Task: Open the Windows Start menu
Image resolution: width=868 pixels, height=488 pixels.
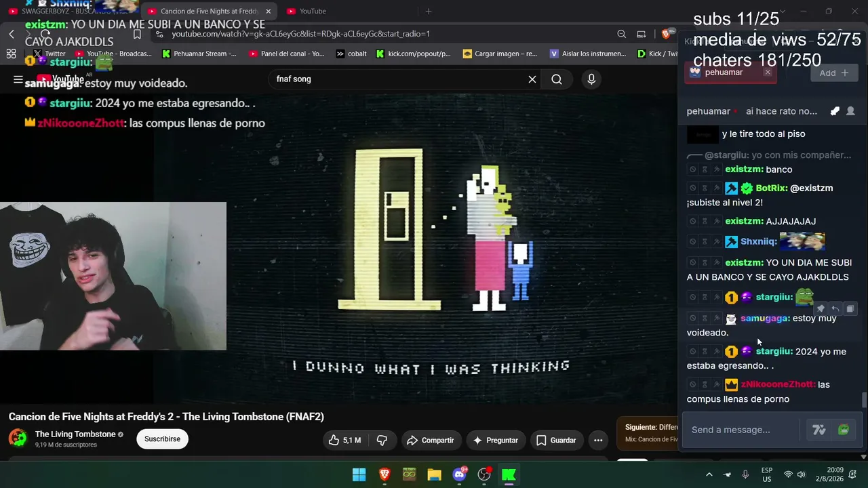Action: (359, 474)
